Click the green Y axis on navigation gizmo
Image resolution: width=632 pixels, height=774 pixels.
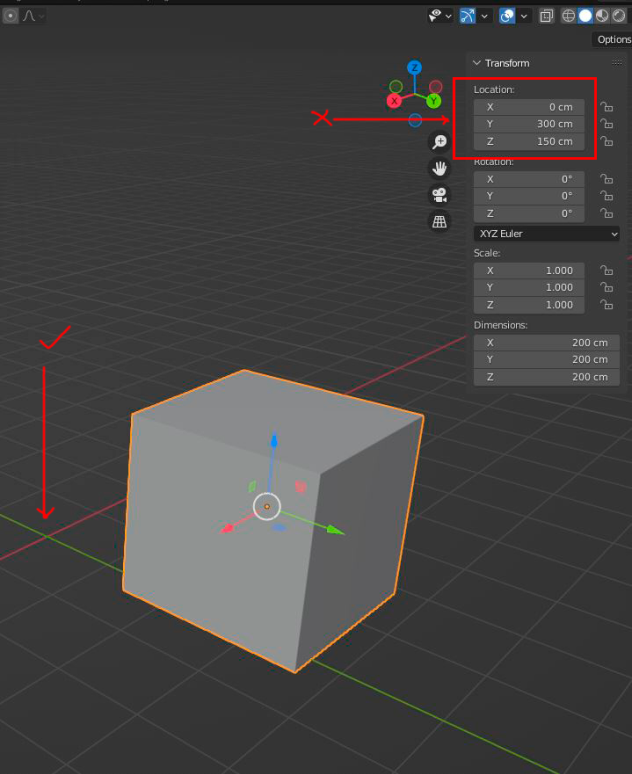pyautogui.click(x=434, y=101)
